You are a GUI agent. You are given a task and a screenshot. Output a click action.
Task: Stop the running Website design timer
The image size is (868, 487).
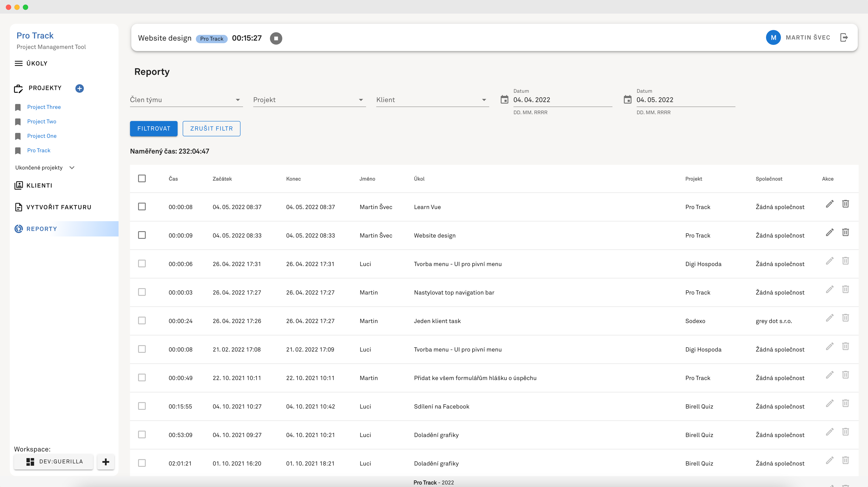tap(276, 38)
